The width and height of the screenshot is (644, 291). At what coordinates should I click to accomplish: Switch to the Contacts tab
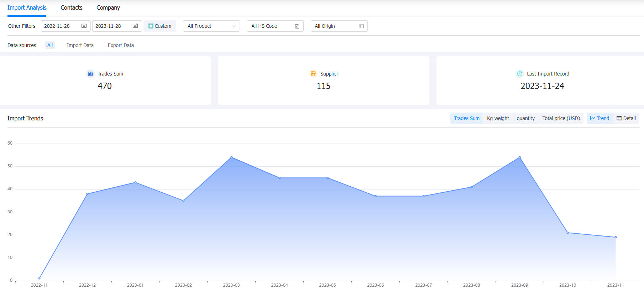72,8
